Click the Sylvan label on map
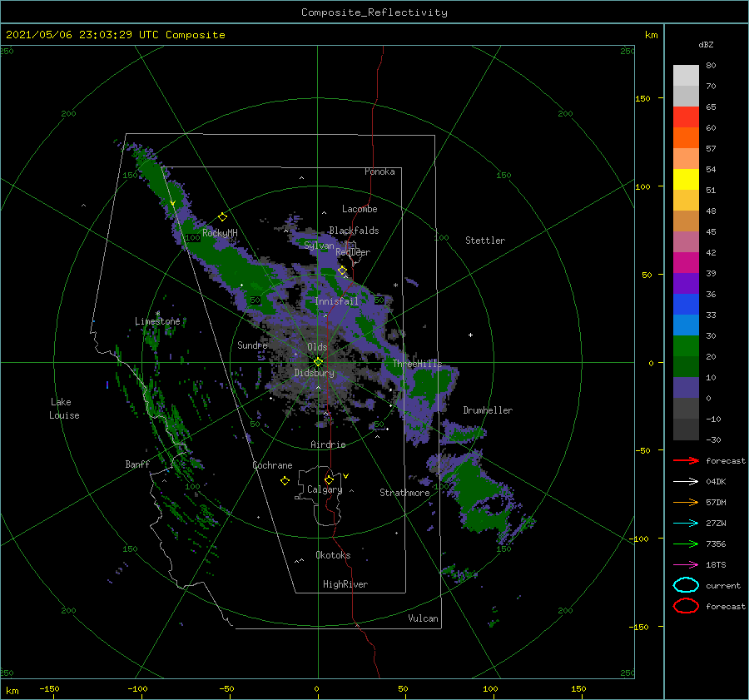 click(319, 246)
